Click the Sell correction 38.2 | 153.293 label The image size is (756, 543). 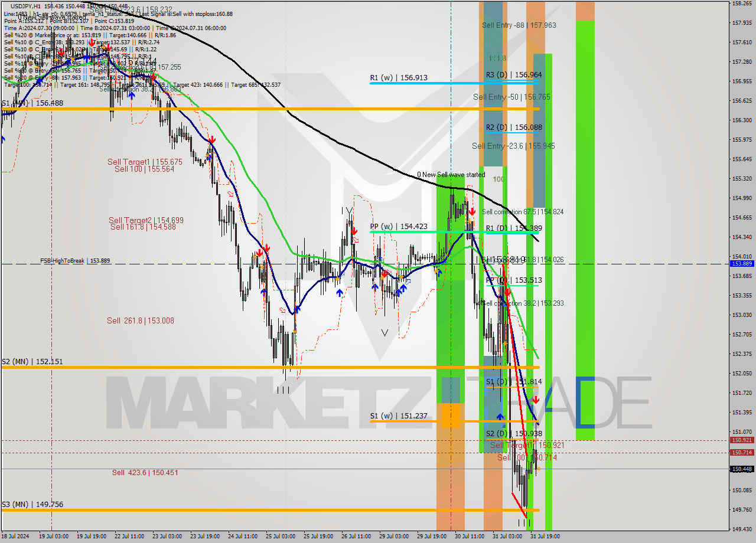point(523,303)
